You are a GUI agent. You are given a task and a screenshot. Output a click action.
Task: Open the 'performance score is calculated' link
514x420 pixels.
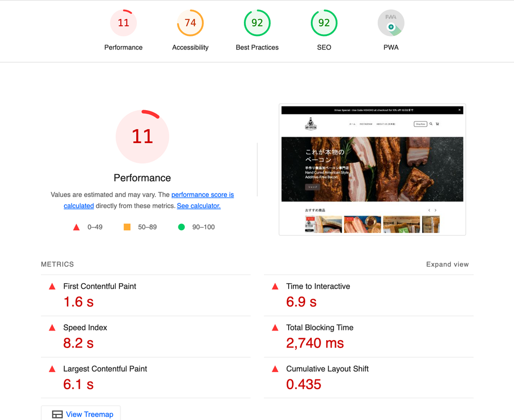click(x=202, y=195)
